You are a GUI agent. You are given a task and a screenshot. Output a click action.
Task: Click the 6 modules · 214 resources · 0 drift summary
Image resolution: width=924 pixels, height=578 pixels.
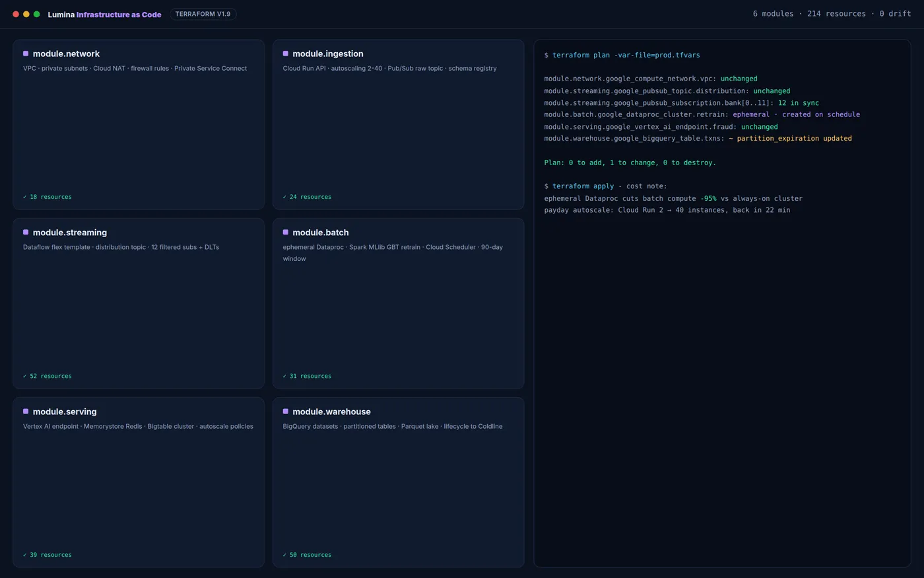click(832, 14)
